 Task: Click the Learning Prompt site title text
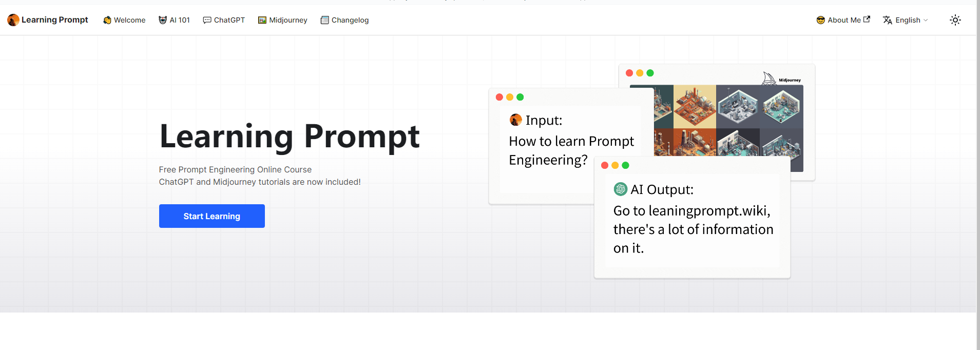(55, 20)
